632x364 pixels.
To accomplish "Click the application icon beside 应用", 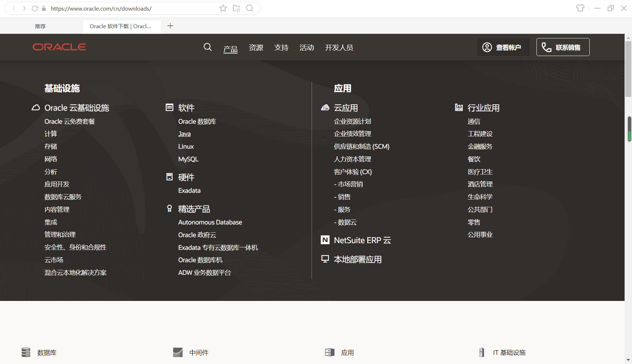I will click(330, 352).
